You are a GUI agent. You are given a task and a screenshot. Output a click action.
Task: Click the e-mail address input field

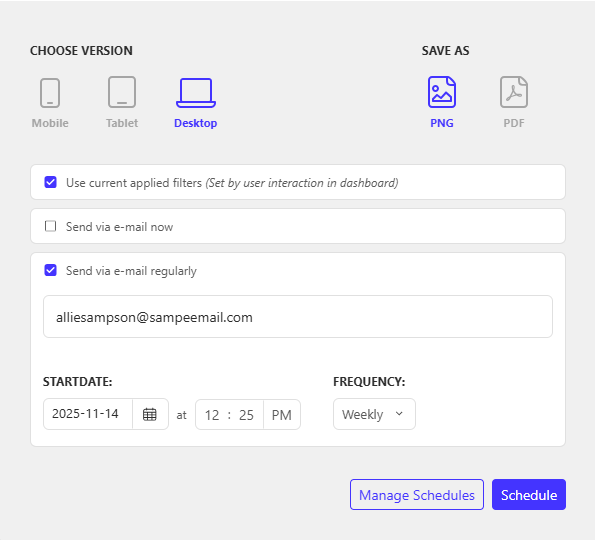coord(298,316)
